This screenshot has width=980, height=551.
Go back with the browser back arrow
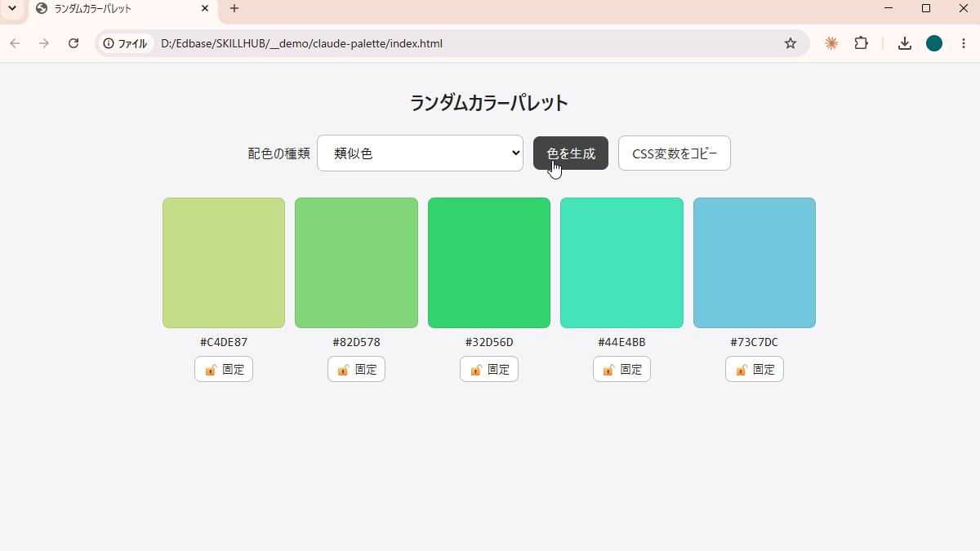(15, 43)
